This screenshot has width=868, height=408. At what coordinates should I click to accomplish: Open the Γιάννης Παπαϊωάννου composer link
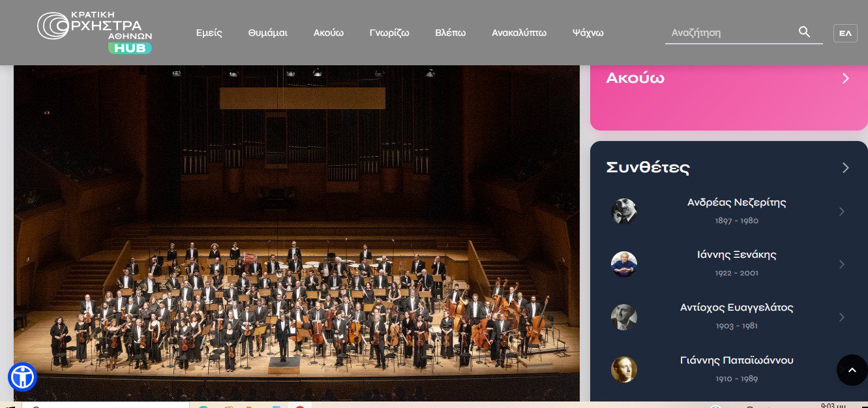pyautogui.click(x=736, y=360)
